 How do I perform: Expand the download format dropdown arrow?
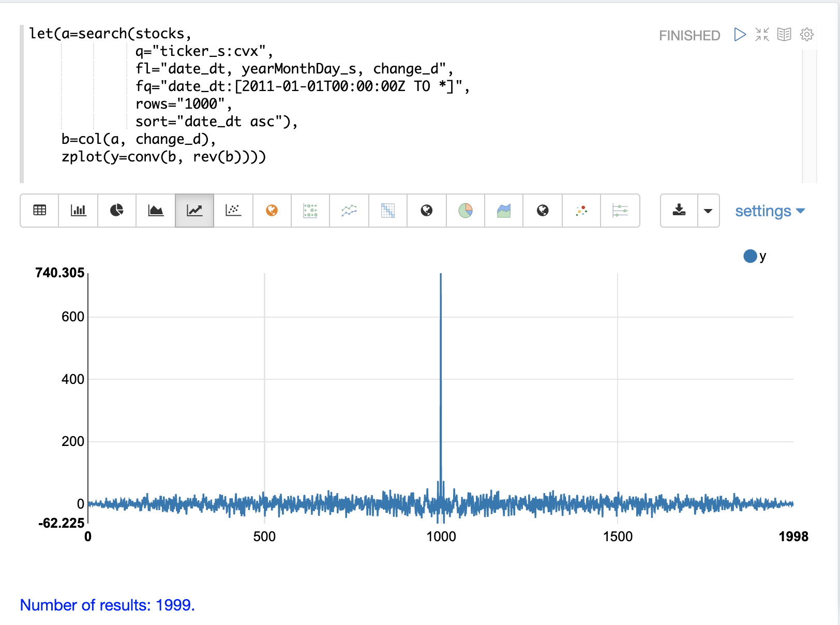coord(708,211)
